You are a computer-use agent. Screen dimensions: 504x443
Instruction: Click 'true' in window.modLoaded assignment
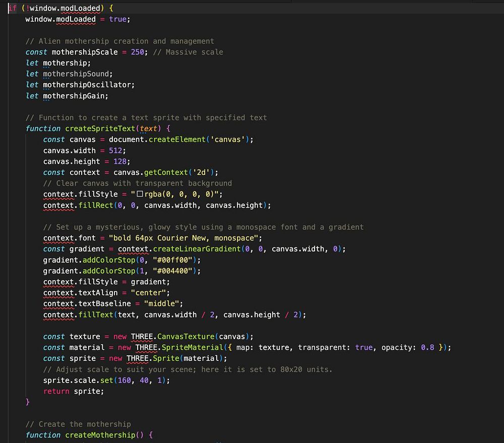(117, 19)
